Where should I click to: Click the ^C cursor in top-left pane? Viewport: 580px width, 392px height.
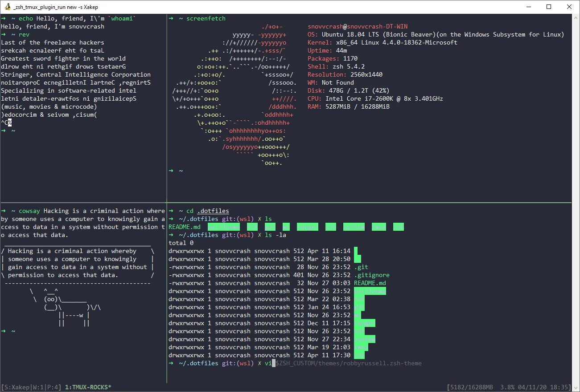point(6,122)
